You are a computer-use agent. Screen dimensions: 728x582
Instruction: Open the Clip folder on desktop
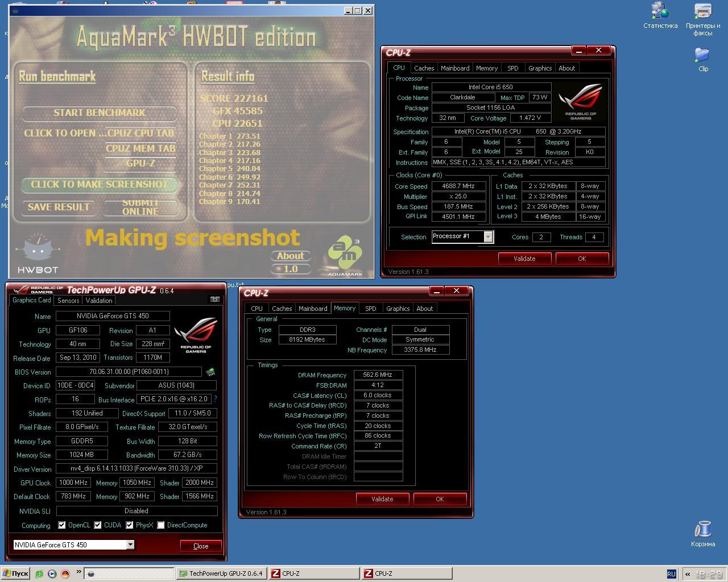[x=703, y=59]
